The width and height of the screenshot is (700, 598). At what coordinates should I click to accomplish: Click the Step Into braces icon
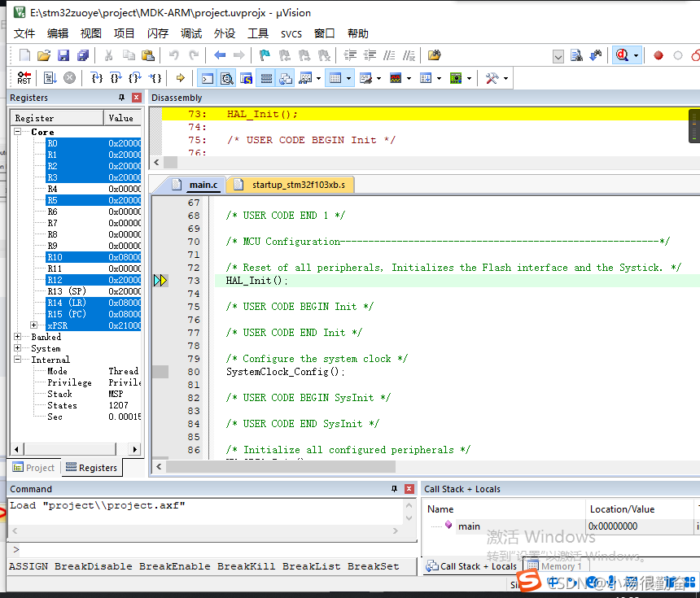97,78
